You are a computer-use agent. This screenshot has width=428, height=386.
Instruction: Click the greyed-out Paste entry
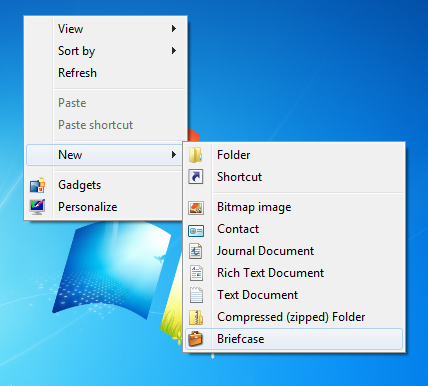tap(105, 103)
